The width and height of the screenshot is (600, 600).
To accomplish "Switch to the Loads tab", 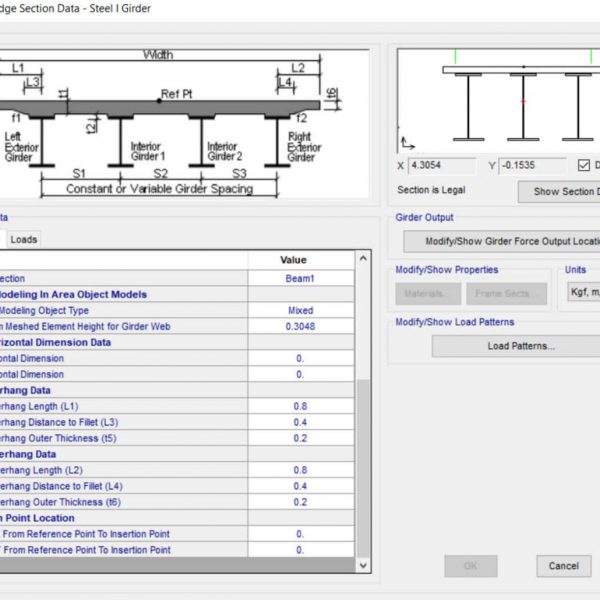I will coord(24,239).
